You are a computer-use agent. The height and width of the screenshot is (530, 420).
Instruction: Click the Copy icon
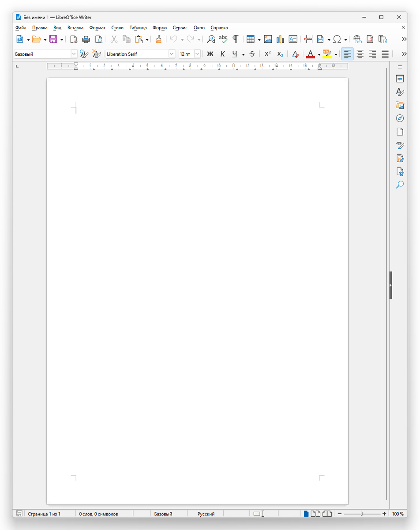click(127, 39)
